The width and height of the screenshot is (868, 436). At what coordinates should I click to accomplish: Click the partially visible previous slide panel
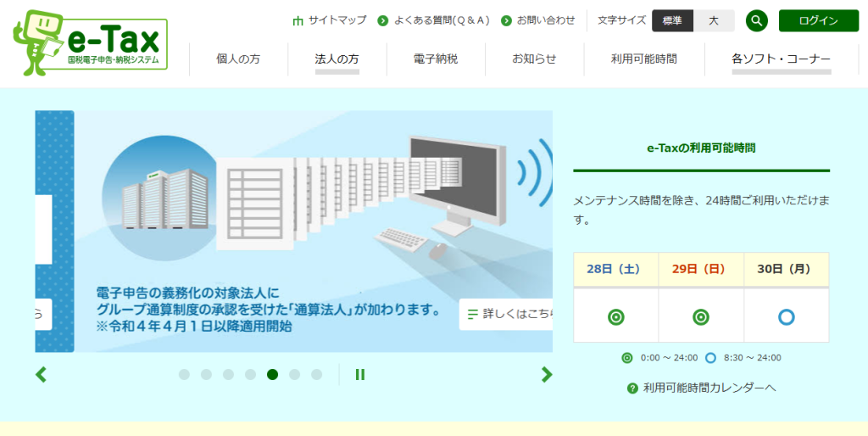point(54,231)
